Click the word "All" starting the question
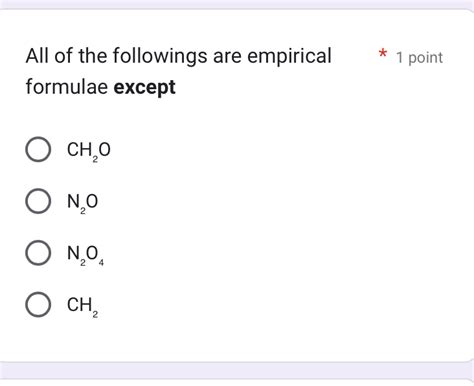 (x=37, y=56)
